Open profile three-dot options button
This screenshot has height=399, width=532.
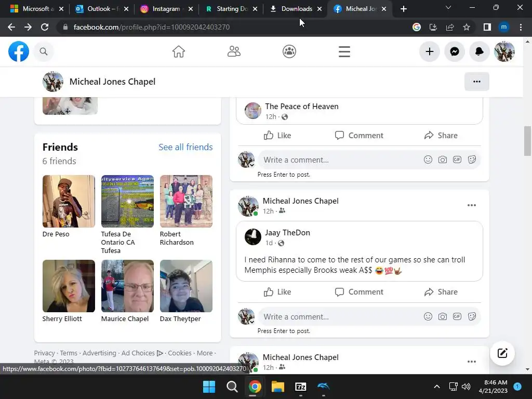pos(477,82)
